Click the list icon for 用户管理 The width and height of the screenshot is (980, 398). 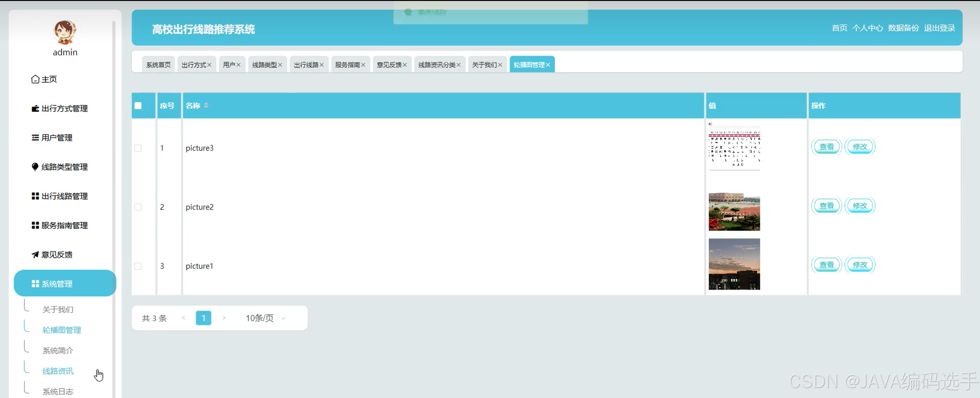tap(35, 138)
